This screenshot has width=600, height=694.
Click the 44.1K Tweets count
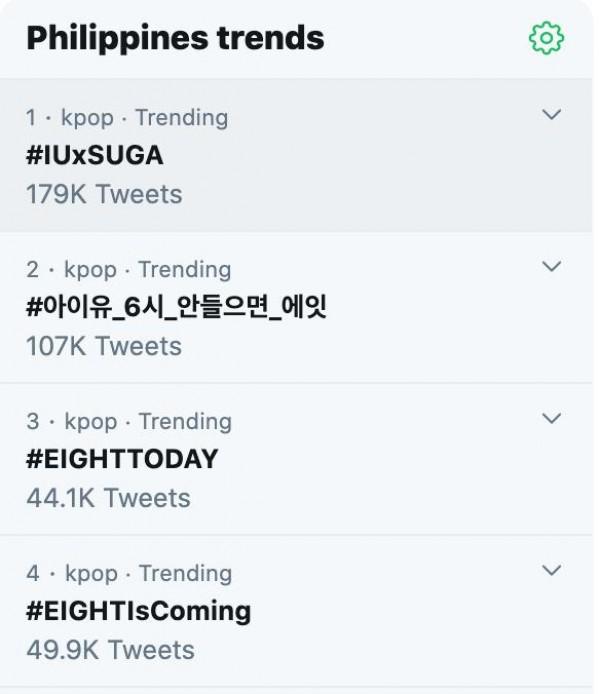pyautogui.click(x=108, y=497)
